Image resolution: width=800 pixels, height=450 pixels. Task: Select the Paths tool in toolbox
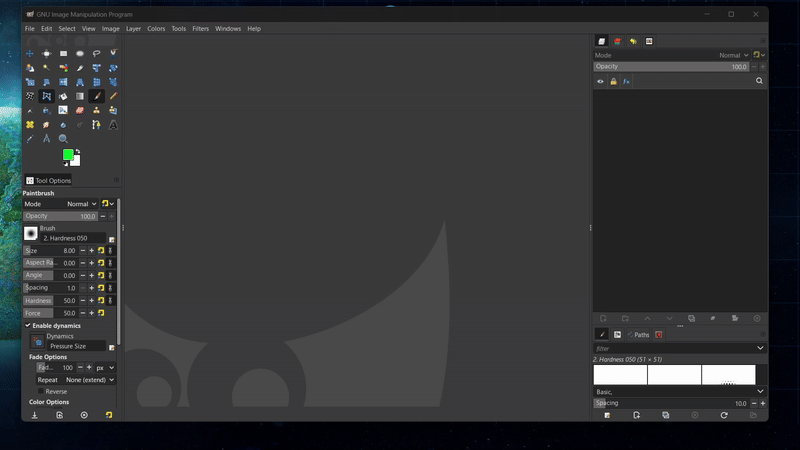pyautogui.click(x=96, y=125)
